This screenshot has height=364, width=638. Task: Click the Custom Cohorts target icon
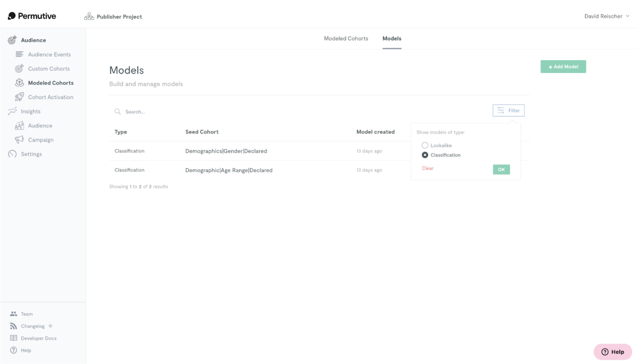point(19,68)
